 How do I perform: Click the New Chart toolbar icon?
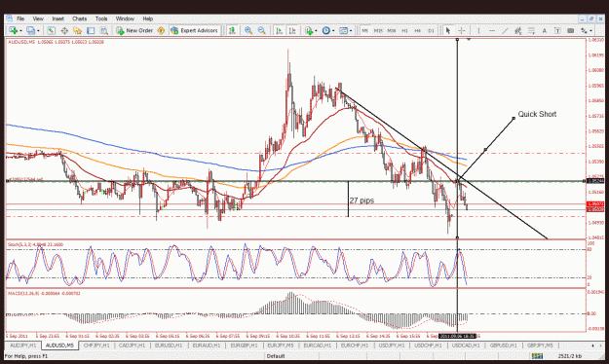tap(14, 30)
